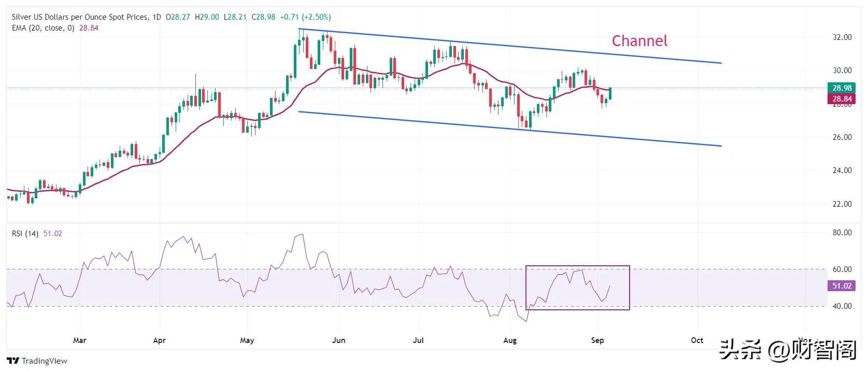This screenshot has height=372, width=868.
Task: Click the 80.00 level on the RSI scale
Action: click(842, 233)
